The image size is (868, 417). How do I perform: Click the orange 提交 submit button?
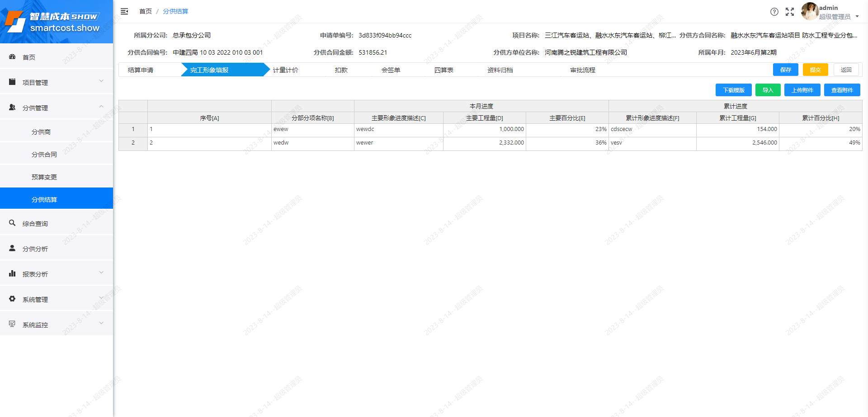(x=815, y=70)
